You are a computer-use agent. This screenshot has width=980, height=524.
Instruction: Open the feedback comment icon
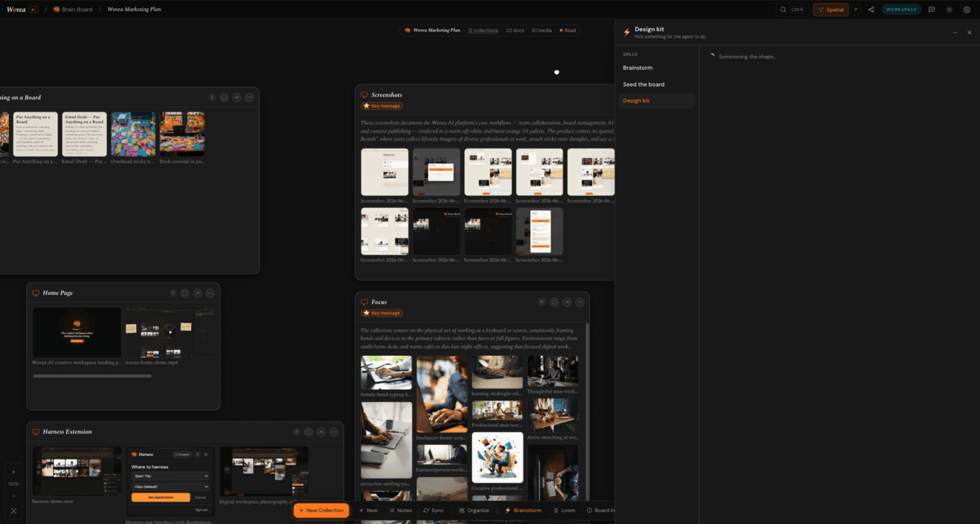[x=932, y=10]
